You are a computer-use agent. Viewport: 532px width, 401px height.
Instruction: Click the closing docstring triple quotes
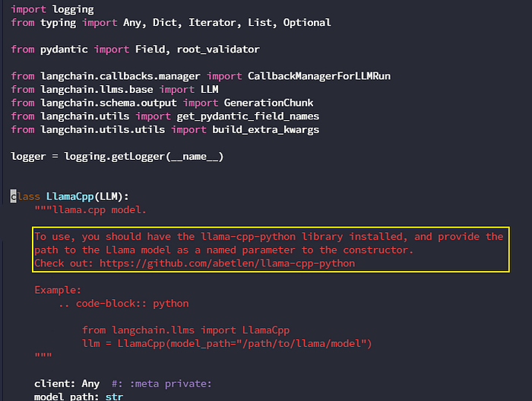(43, 355)
